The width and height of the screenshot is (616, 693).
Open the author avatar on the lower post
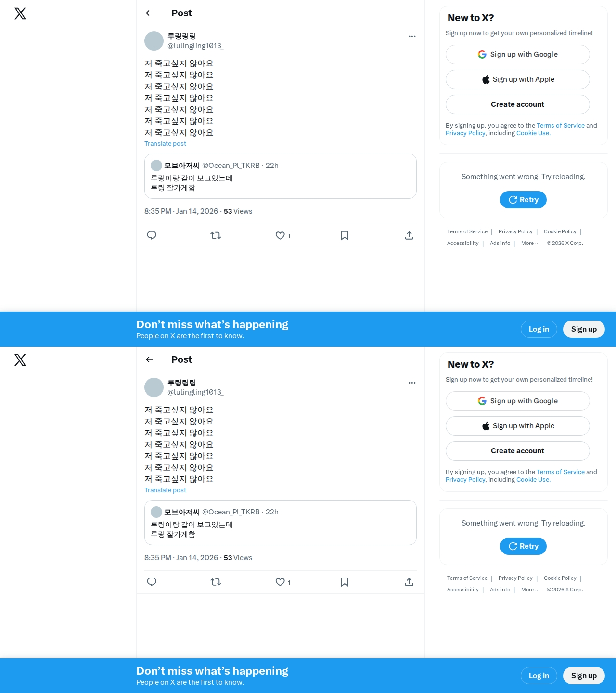click(154, 387)
